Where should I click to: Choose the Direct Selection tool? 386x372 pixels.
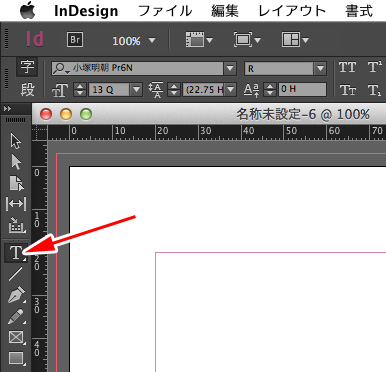pos(16,162)
